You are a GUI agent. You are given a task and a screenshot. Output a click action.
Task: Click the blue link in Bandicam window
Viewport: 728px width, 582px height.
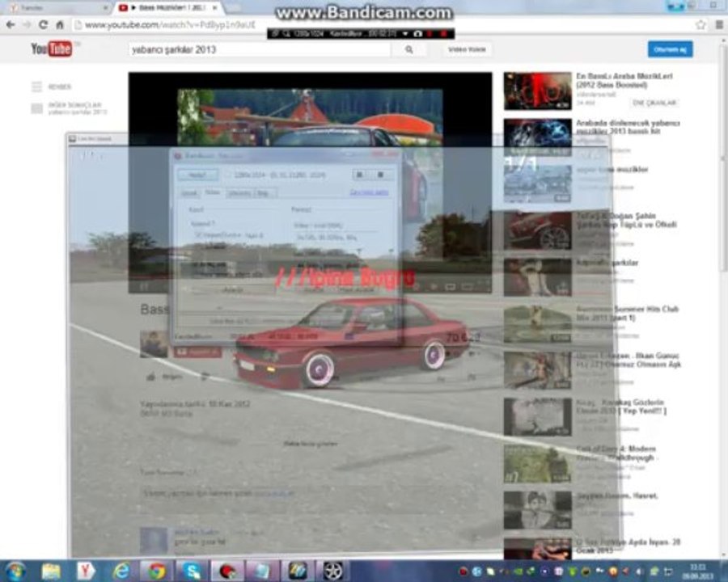[369, 192]
